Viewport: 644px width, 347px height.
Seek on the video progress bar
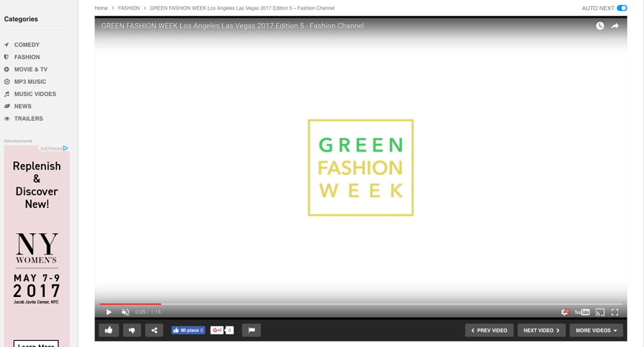coord(360,304)
